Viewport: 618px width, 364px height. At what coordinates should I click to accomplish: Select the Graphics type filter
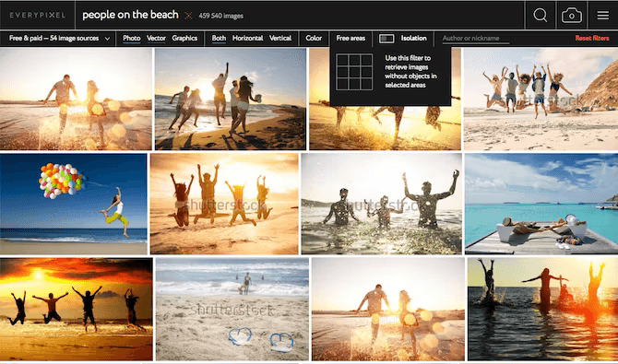coord(184,38)
